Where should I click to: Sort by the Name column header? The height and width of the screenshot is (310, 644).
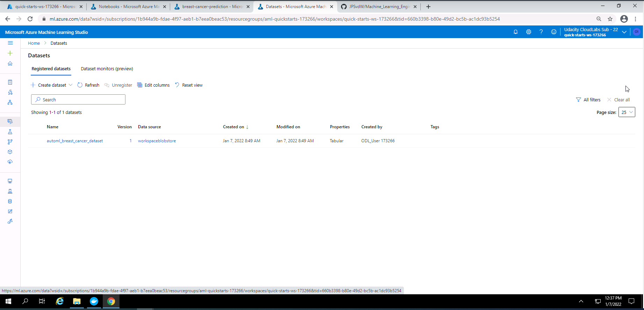[x=52, y=127]
